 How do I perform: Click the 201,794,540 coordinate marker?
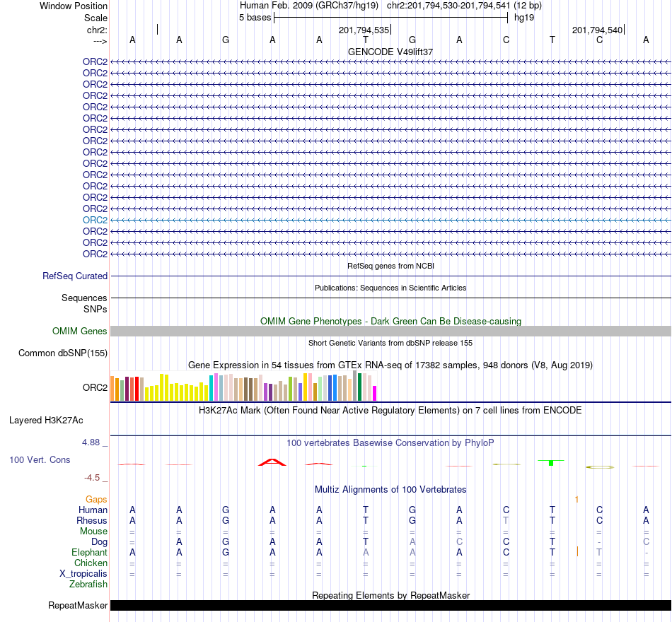point(597,30)
